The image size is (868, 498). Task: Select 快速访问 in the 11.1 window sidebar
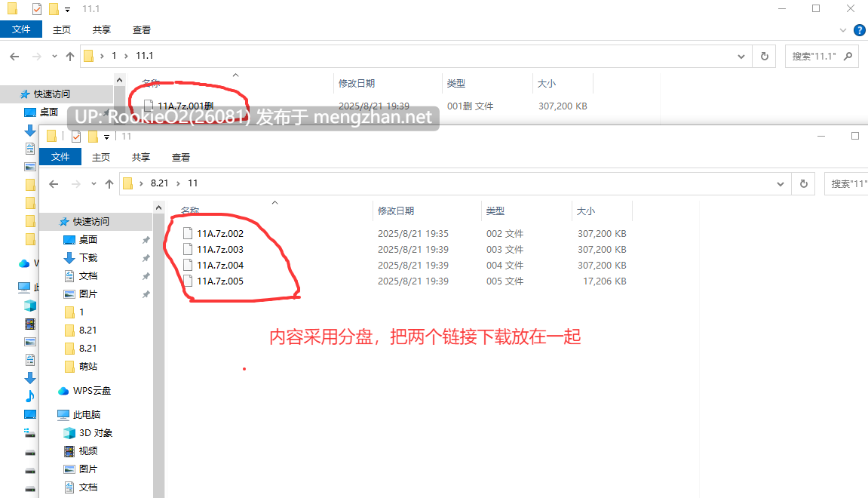click(51, 94)
